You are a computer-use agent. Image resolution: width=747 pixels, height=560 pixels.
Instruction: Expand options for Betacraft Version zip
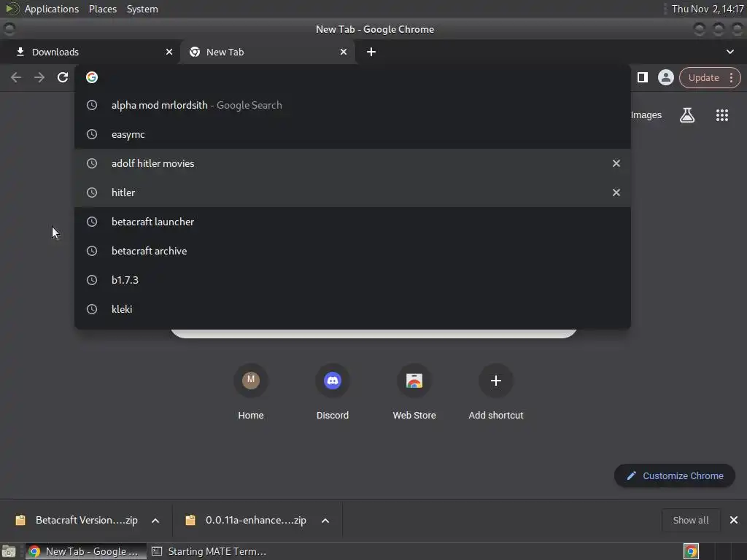(155, 521)
